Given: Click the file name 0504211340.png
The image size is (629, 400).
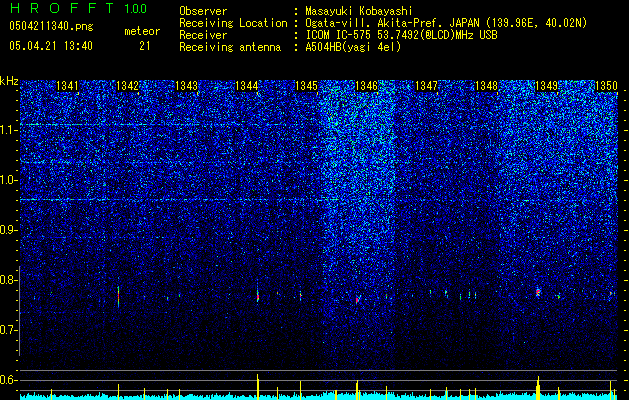Looking at the screenshot, I should (51, 26).
